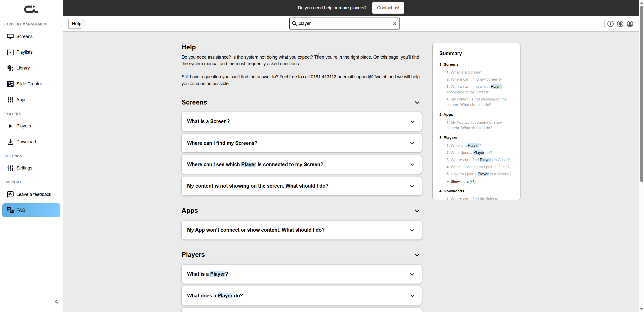
Task: Click inside the player search field
Action: pos(340,23)
